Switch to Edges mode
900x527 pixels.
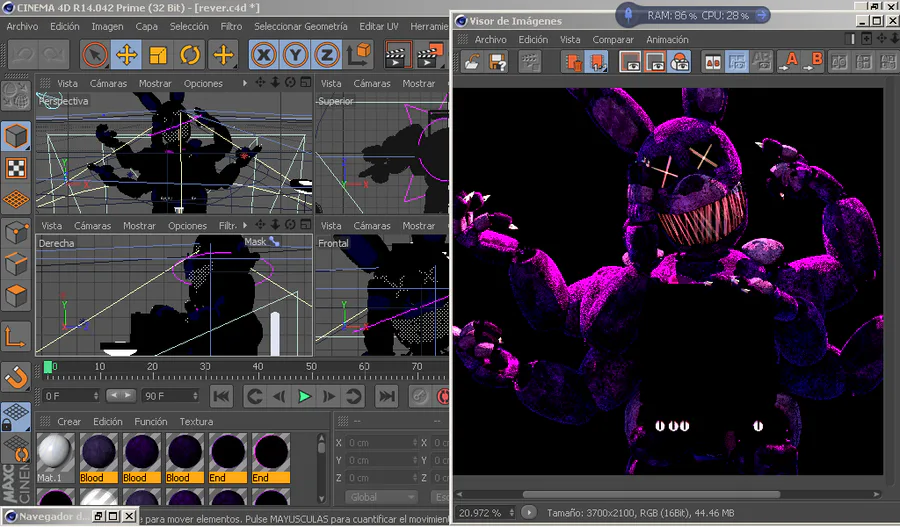tap(15, 264)
